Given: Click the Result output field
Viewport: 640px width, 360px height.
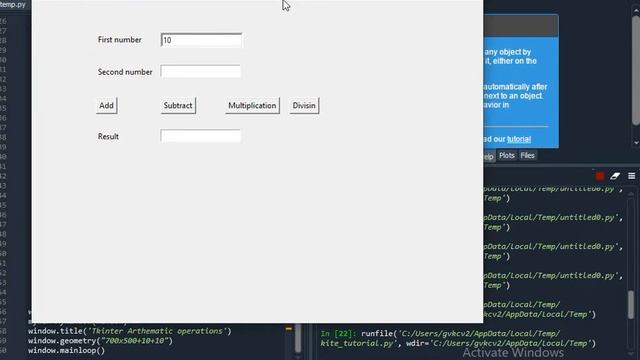Looking at the screenshot, I should (200, 136).
